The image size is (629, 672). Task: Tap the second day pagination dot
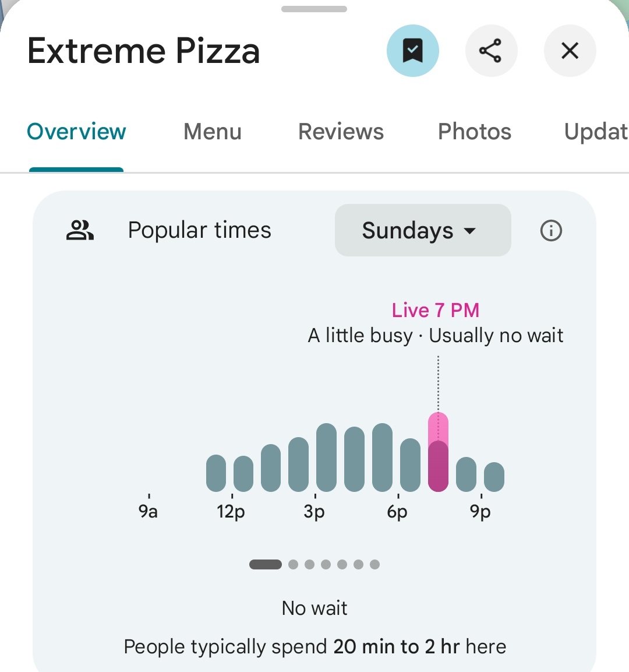[293, 564]
